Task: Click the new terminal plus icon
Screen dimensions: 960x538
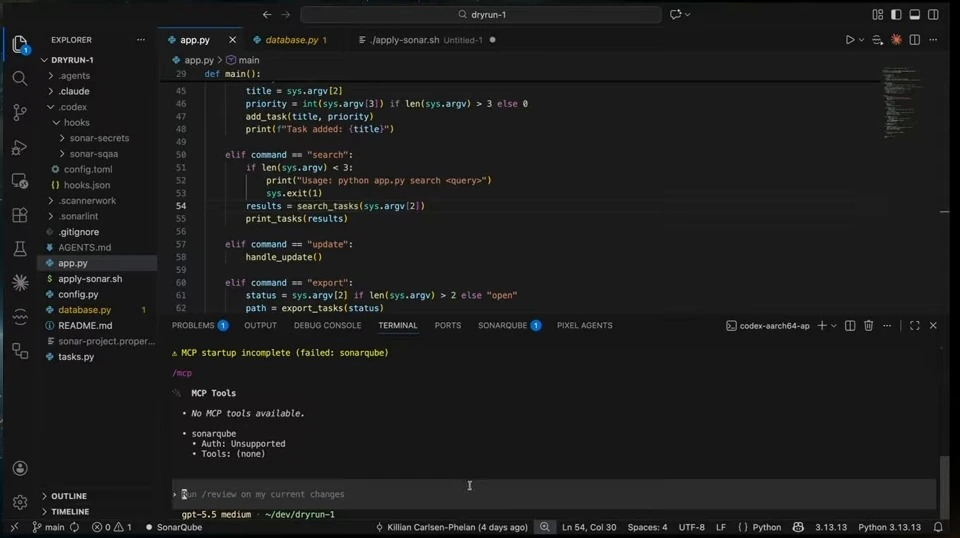Action: (822, 326)
